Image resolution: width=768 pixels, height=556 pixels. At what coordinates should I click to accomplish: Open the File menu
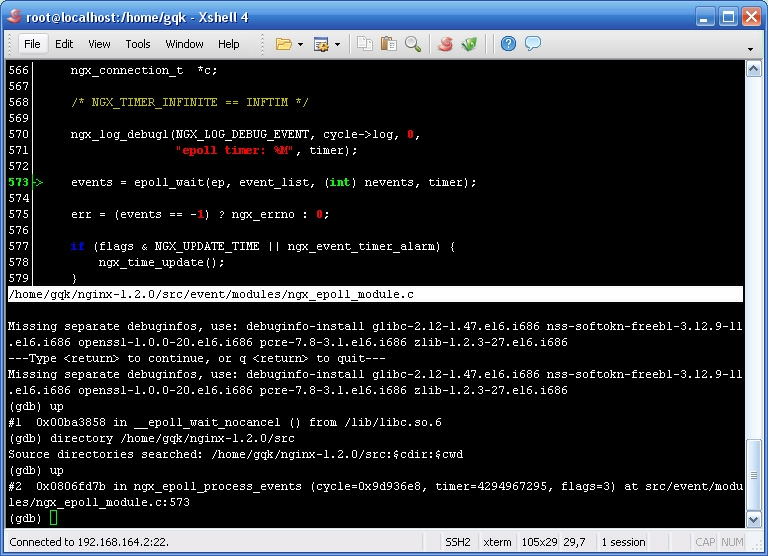(x=32, y=44)
